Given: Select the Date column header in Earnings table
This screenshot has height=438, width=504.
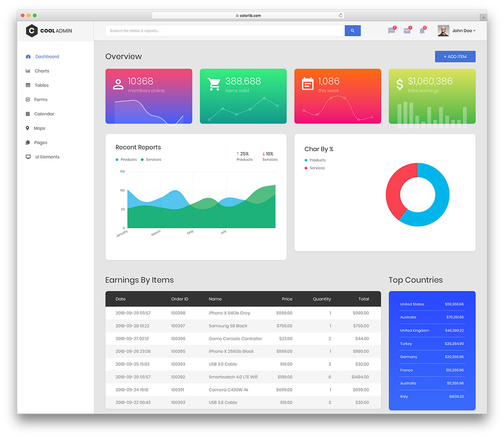Looking at the screenshot, I should 121,299.
